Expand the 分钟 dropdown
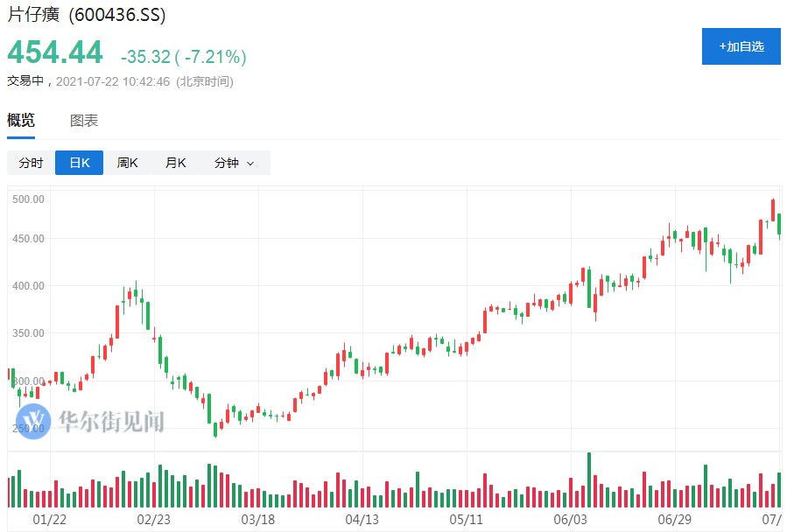Image resolution: width=787 pixels, height=532 pixels. point(234,163)
